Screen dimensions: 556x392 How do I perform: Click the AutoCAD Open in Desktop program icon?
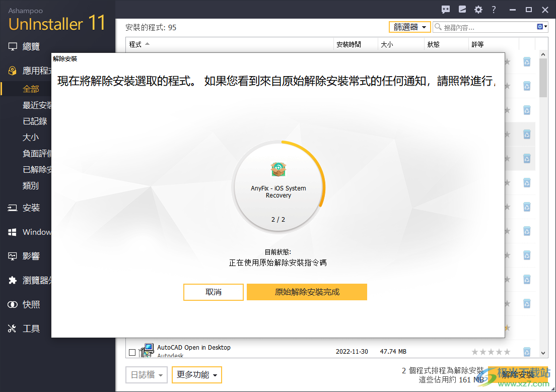click(146, 351)
